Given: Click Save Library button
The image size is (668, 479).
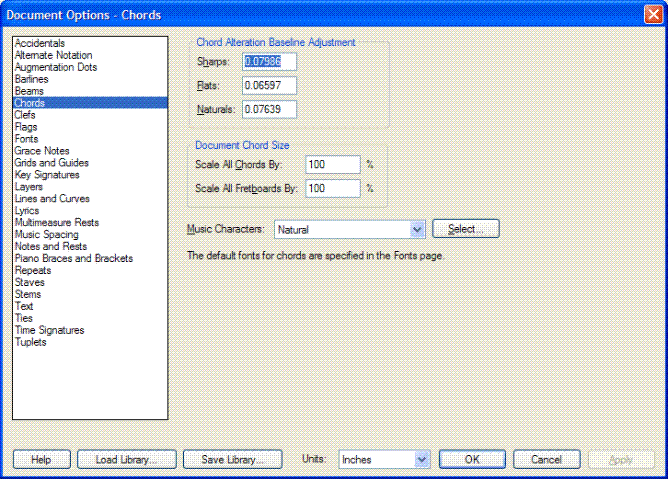Looking at the screenshot, I should [232, 460].
